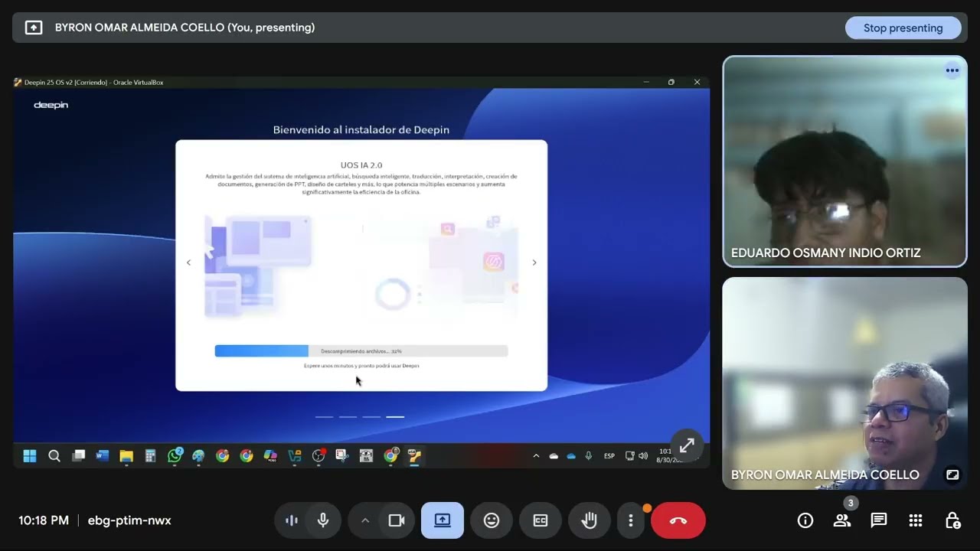980x551 pixels.
Task: Go to next slide in Deepin installer
Action: [534, 262]
